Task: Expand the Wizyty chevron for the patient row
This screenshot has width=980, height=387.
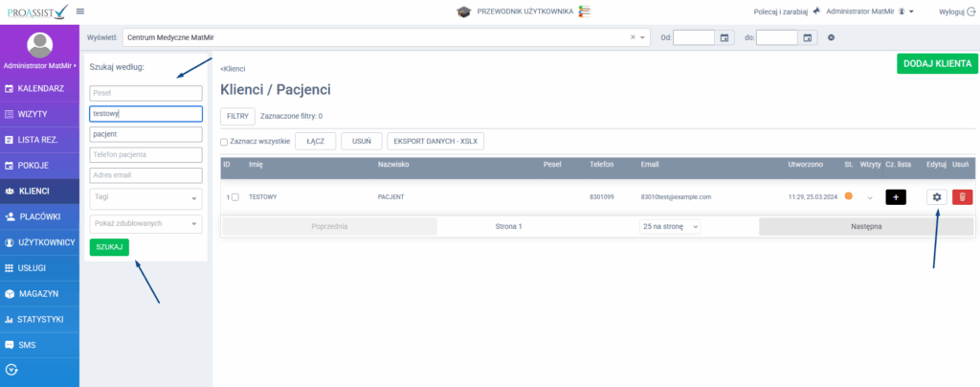Action: [x=870, y=197]
